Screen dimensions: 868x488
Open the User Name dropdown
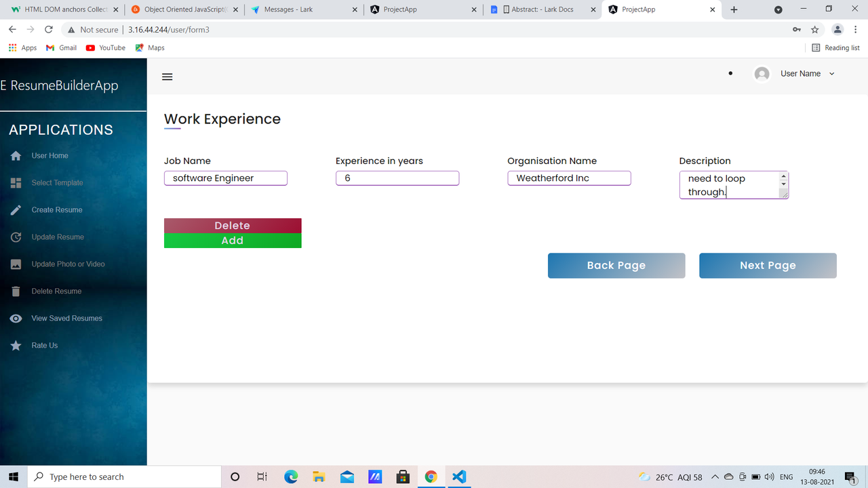click(x=833, y=73)
